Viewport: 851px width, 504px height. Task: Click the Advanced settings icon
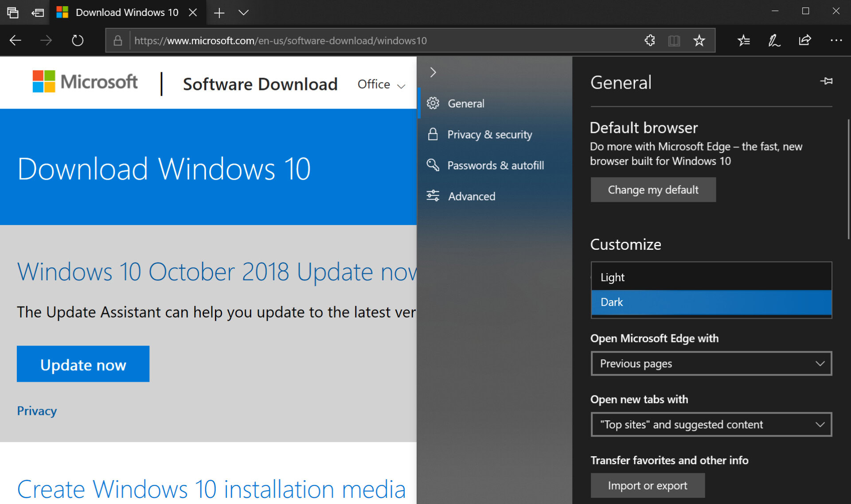433,196
